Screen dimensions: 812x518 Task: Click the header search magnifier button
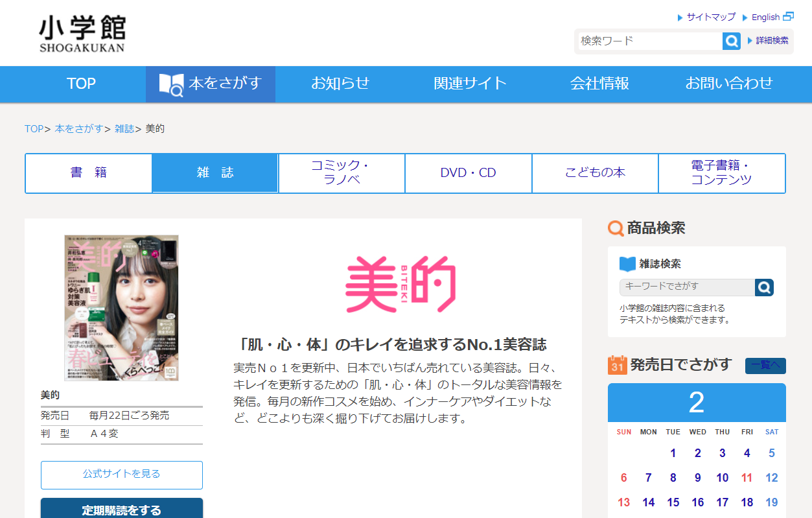[732, 41]
